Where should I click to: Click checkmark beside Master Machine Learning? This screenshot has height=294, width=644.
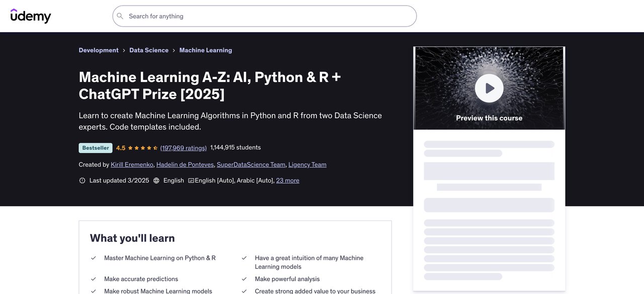(x=94, y=258)
